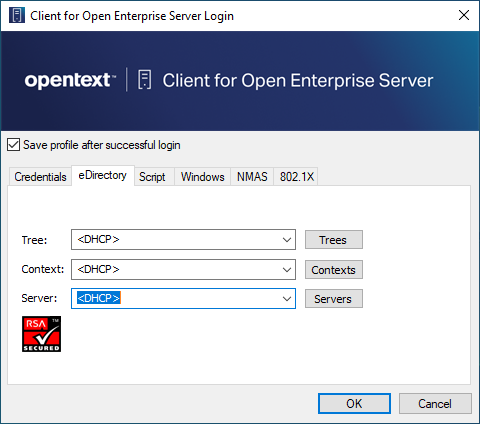Expand the Tree dropdown arrow
The height and width of the screenshot is (424, 480).
point(287,240)
